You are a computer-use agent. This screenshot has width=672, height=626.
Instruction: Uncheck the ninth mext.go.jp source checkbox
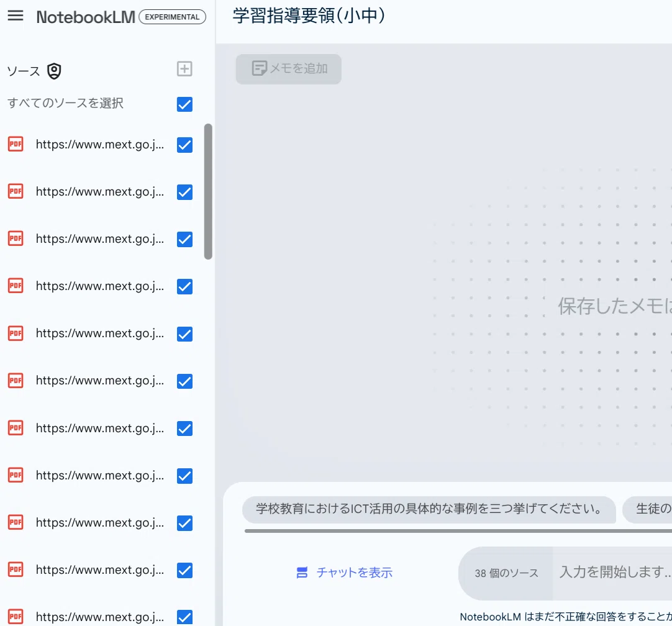(184, 523)
